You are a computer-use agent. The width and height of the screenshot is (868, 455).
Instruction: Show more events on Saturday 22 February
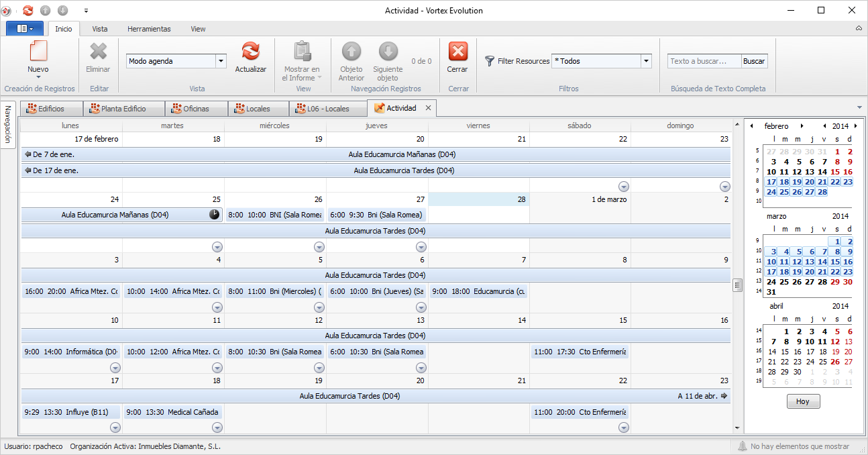[x=623, y=187]
